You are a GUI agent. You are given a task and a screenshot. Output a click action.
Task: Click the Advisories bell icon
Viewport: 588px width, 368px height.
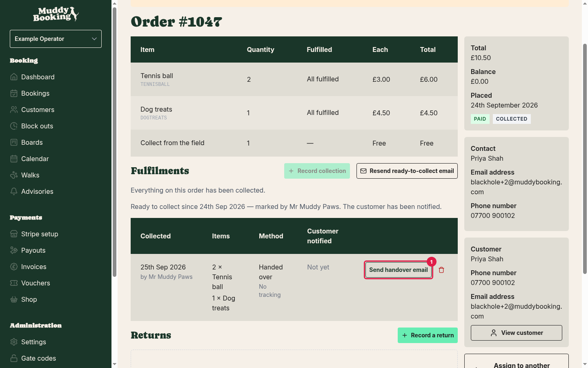pos(14,191)
